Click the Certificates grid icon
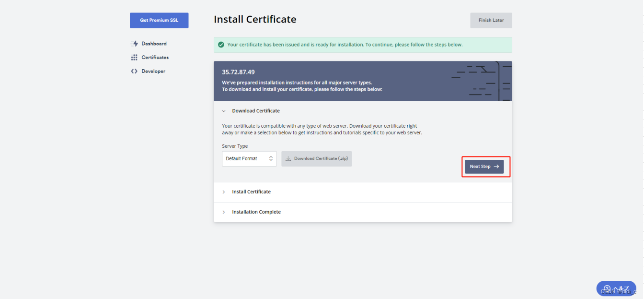Image resolution: width=644 pixels, height=299 pixels. click(x=134, y=58)
